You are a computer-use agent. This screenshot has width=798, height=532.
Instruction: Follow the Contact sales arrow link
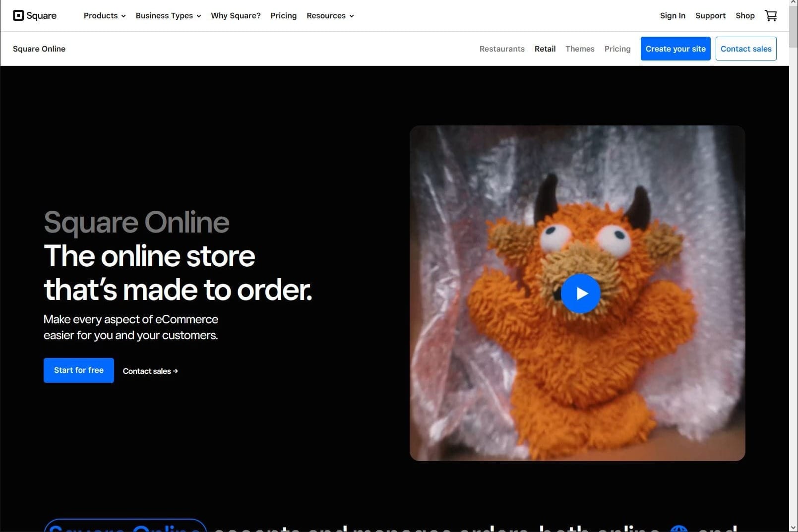[150, 371]
